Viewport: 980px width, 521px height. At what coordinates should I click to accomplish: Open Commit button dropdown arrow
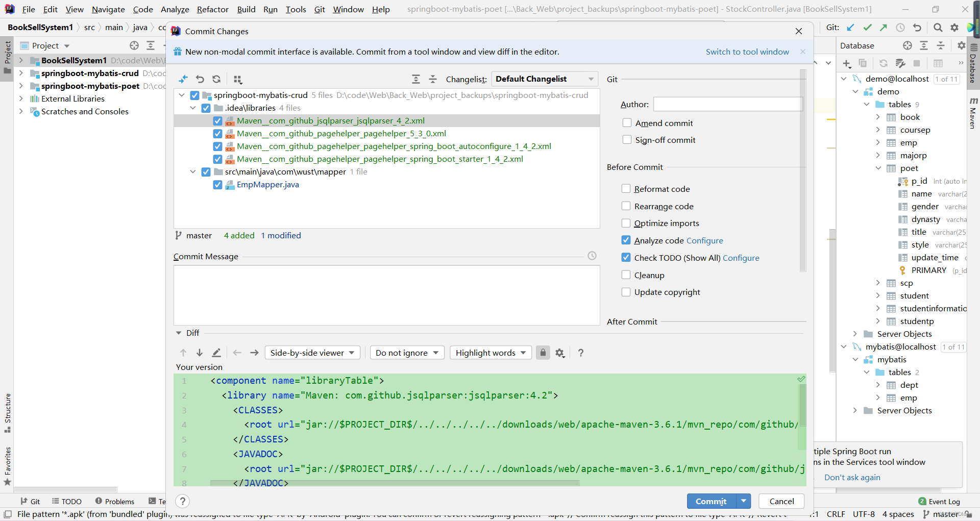744,501
